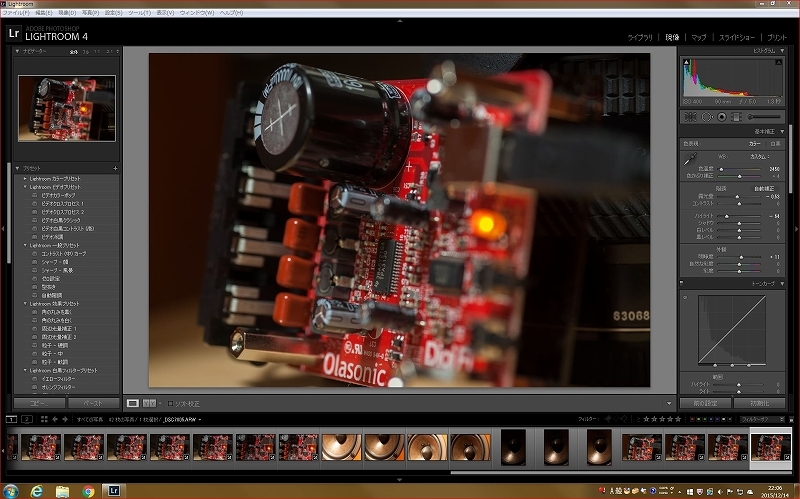Switch to Loupe view mode icon
Viewport: 800px width, 499px height.
coord(133,403)
